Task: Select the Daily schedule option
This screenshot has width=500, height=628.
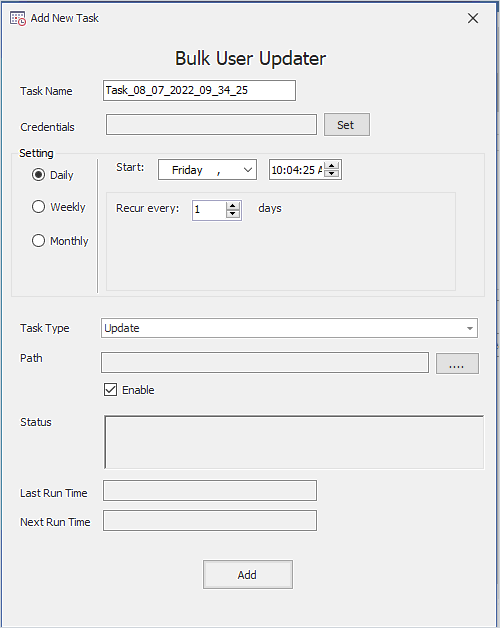Action: (52, 175)
